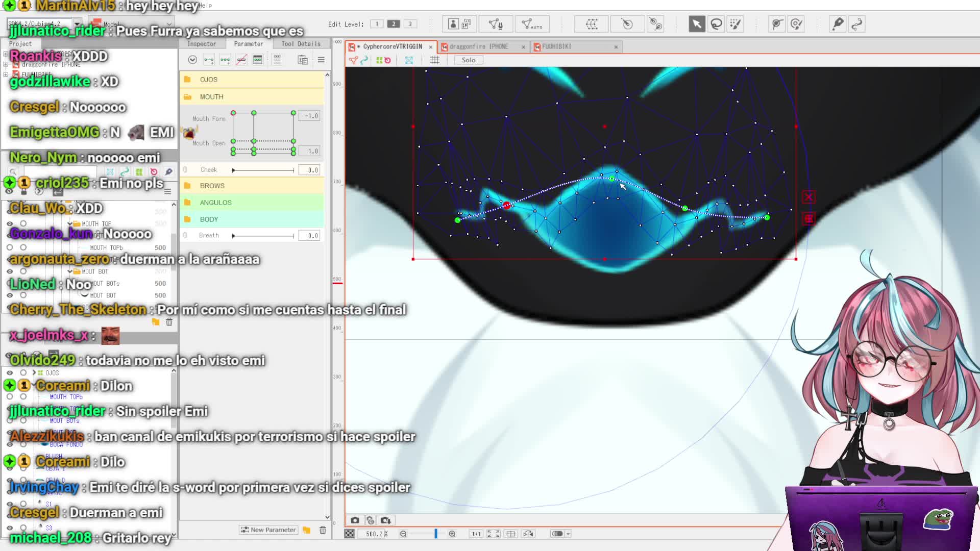Click the Cheek parameter slider

click(x=263, y=170)
